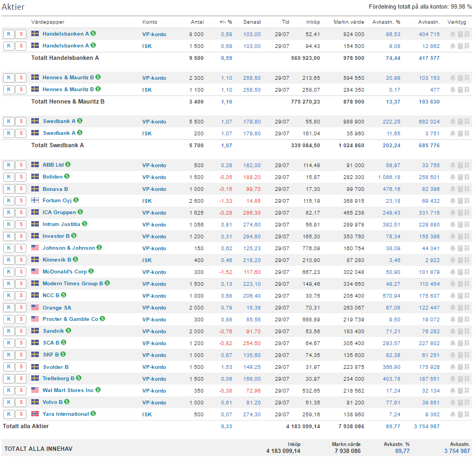Set a bell alert on Fortum Oyj

453,201
